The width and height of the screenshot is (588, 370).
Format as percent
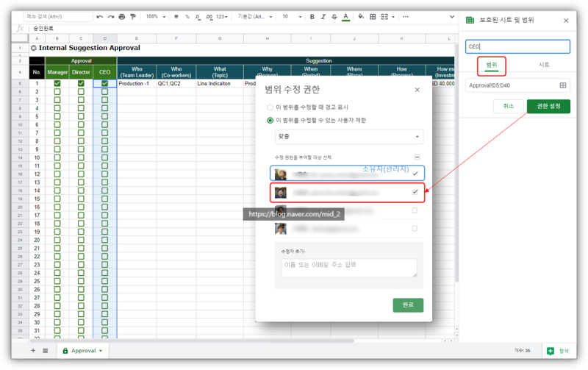[187, 16]
